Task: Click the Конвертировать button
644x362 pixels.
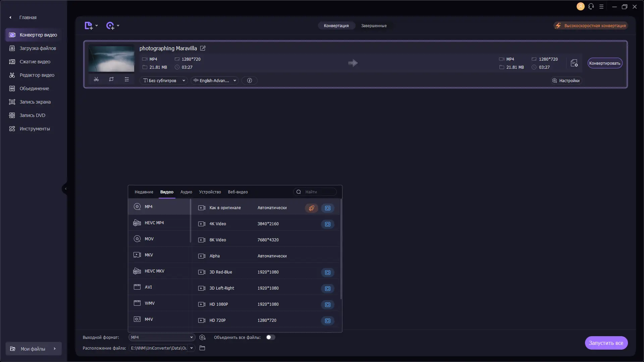Action: 605,63
